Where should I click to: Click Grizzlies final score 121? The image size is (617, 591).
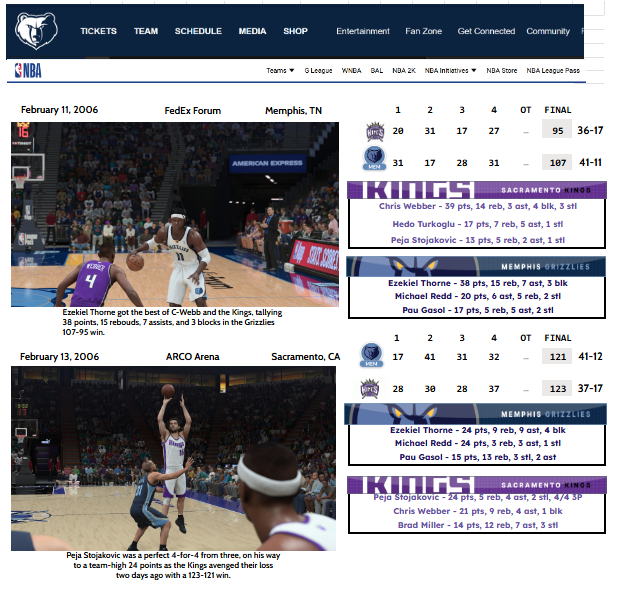pos(557,356)
